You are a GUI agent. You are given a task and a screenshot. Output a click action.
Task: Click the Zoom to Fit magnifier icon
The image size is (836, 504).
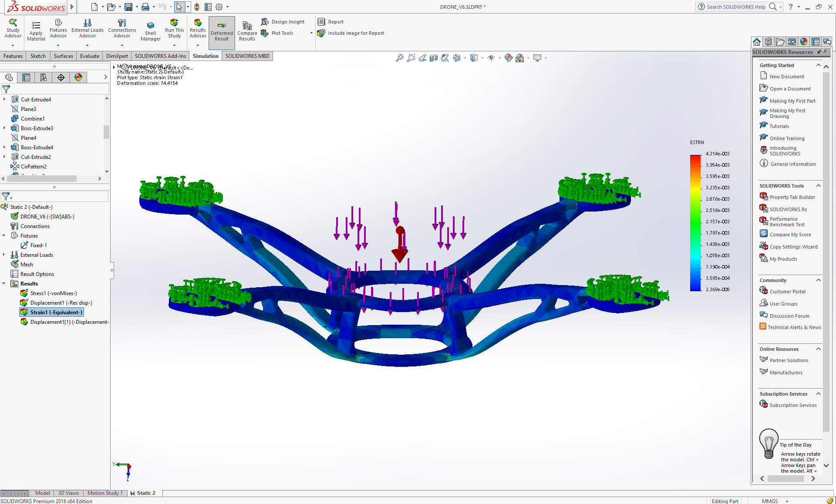pos(399,58)
